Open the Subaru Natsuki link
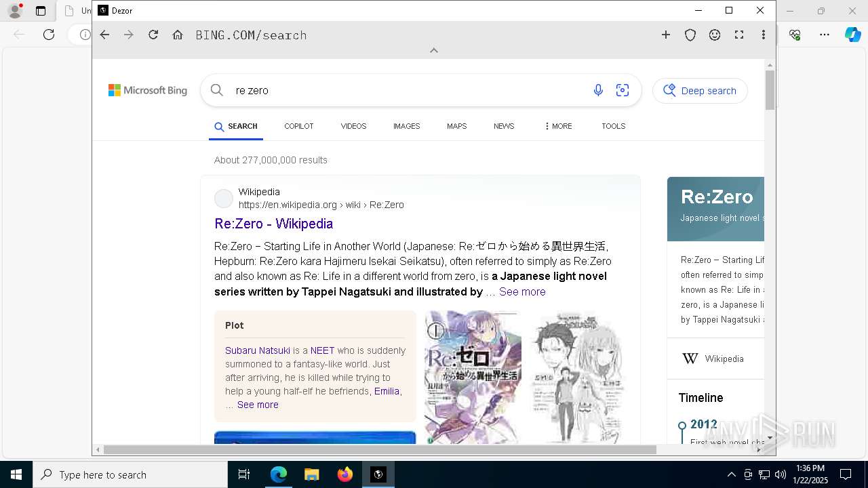Image resolution: width=868 pixels, height=488 pixels. click(258, 350)
